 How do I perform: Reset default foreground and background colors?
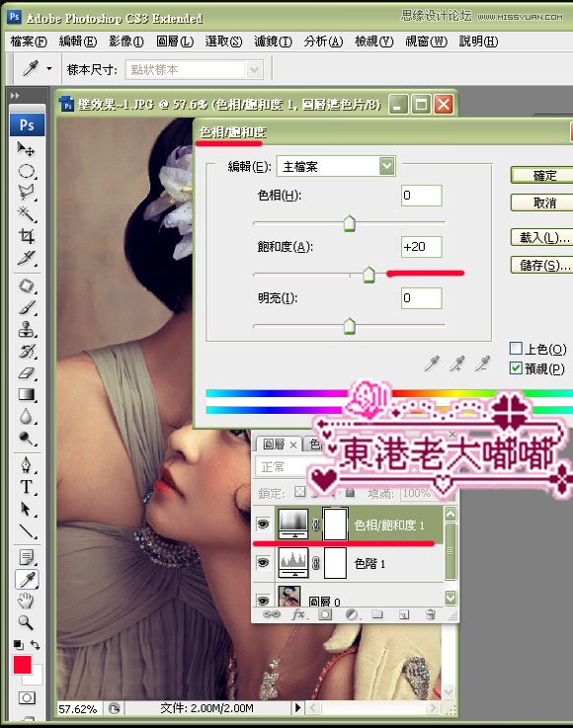click(x=18, y=644)
